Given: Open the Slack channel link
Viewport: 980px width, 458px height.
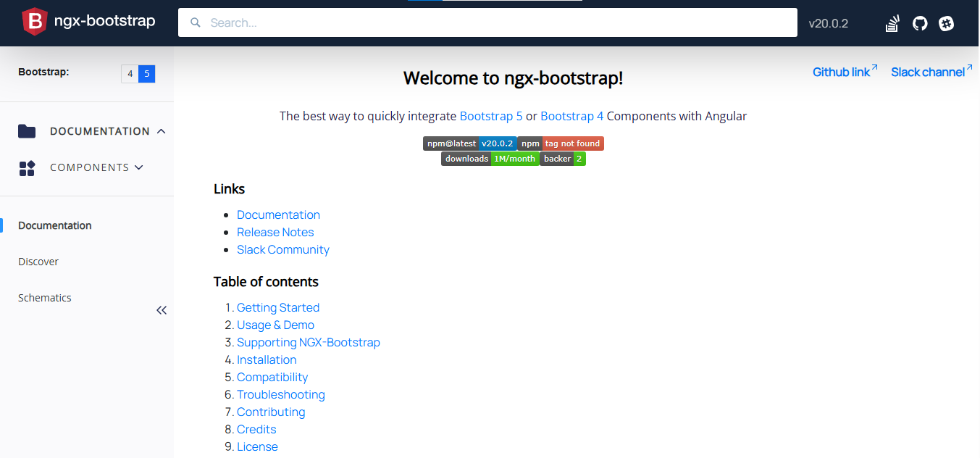Looking at the screenshot, I should pos(931,71).
